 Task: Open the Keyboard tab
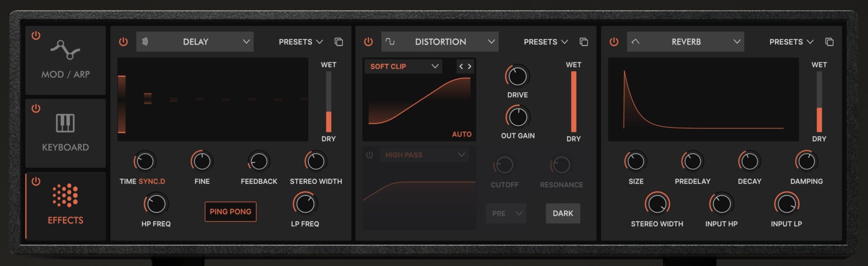point(66,133)
